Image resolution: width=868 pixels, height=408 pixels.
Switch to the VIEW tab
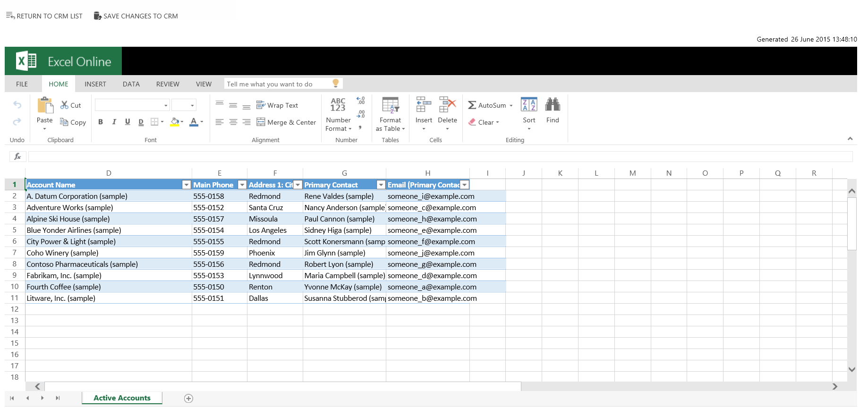pyautogui.click(x=204, y=84)
